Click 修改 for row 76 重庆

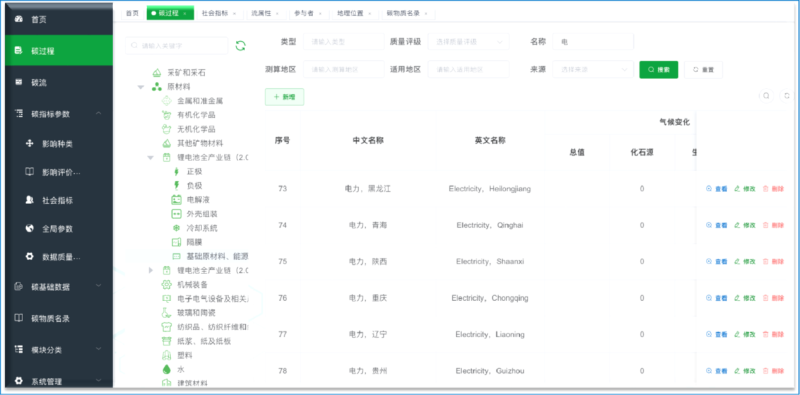click(745, 298)
